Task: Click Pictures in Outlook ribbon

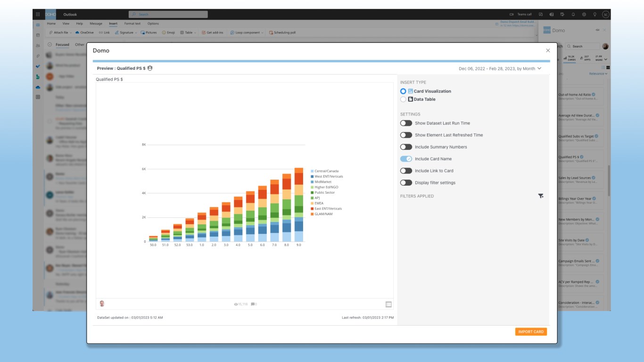Action: [149, 33]
